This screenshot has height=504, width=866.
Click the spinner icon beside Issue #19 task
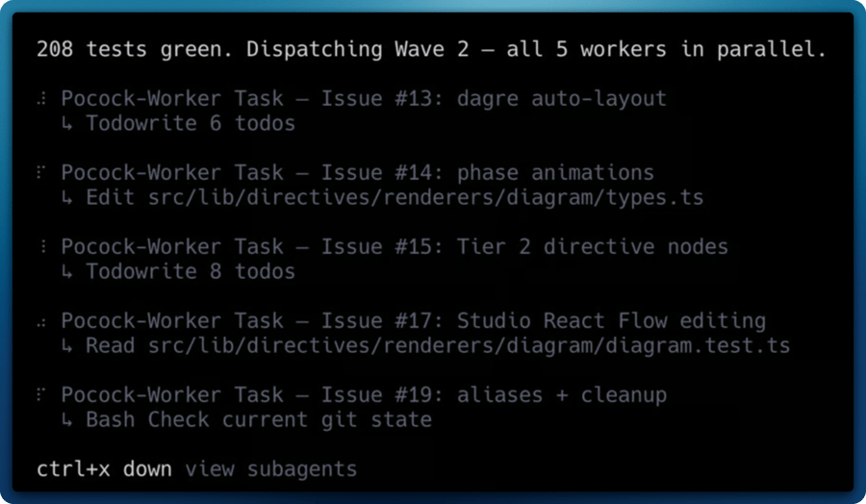pyautogui.click(x=40, y=394)
